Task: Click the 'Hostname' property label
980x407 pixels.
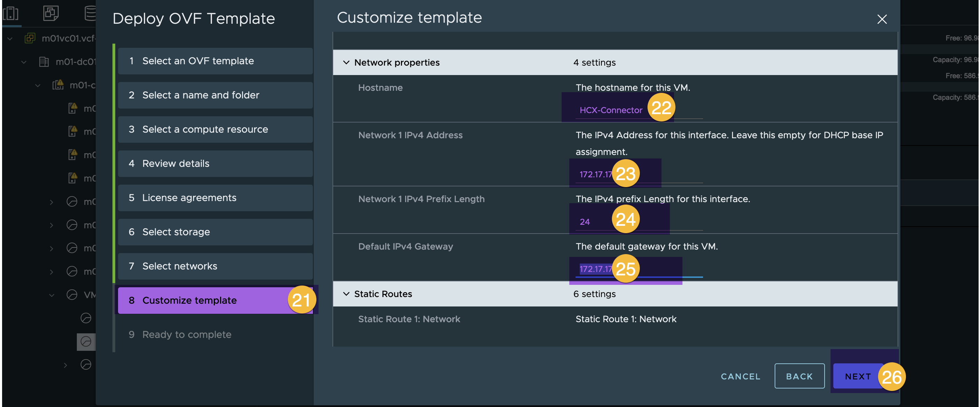Action: (380, 88)
